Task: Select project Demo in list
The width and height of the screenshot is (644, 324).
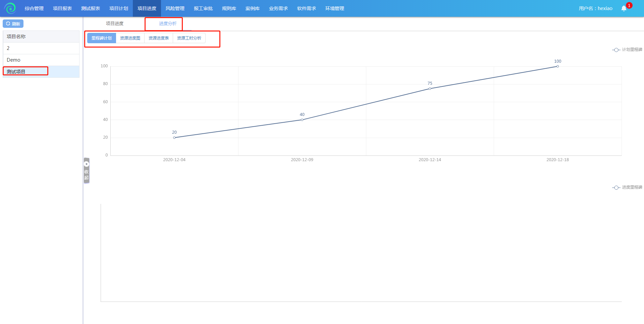Action: tap(13, 60)
